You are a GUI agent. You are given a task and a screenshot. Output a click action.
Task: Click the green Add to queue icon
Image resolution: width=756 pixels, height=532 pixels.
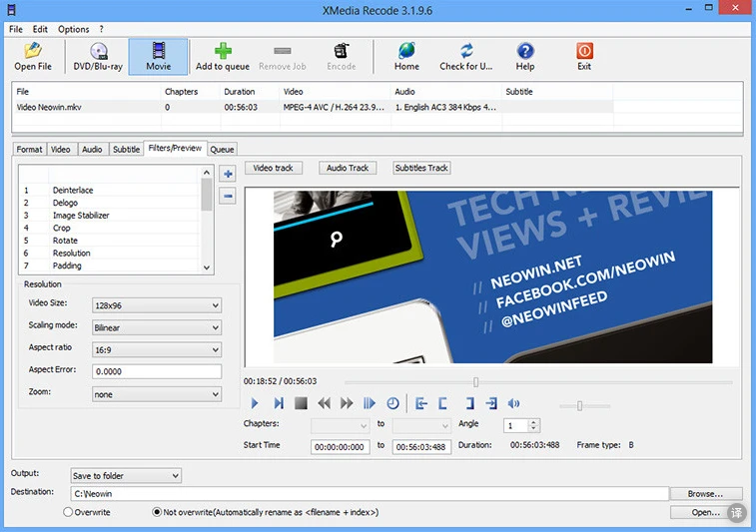[223, 56]
